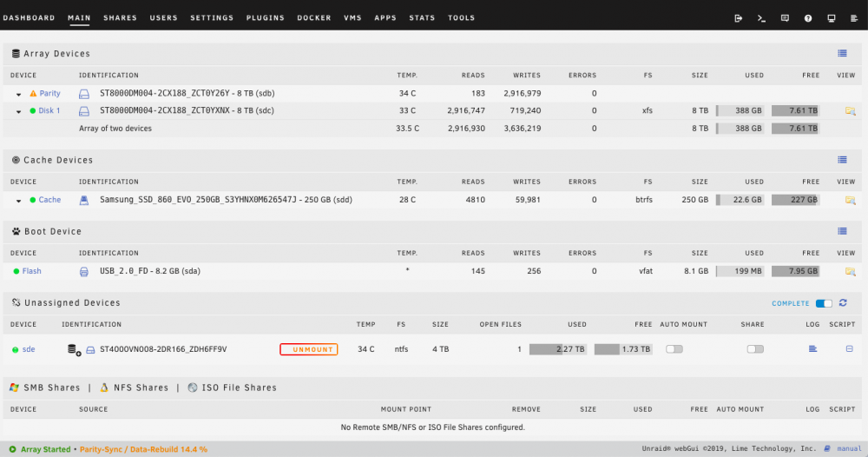Enable Auto Mount for sde
This screenshot has height=457, width=868.
coord(674,349)
